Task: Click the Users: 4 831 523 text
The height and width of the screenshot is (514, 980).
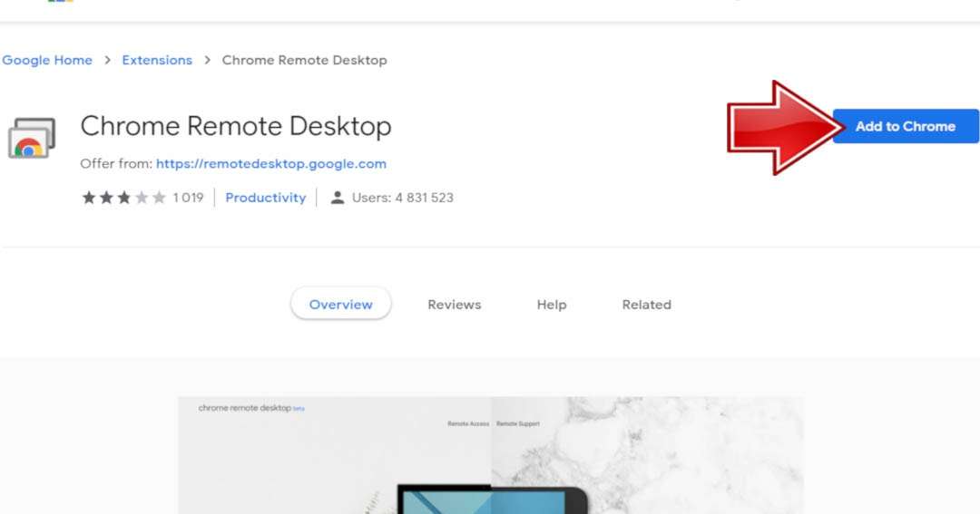Action: click(x=403, y=198)
